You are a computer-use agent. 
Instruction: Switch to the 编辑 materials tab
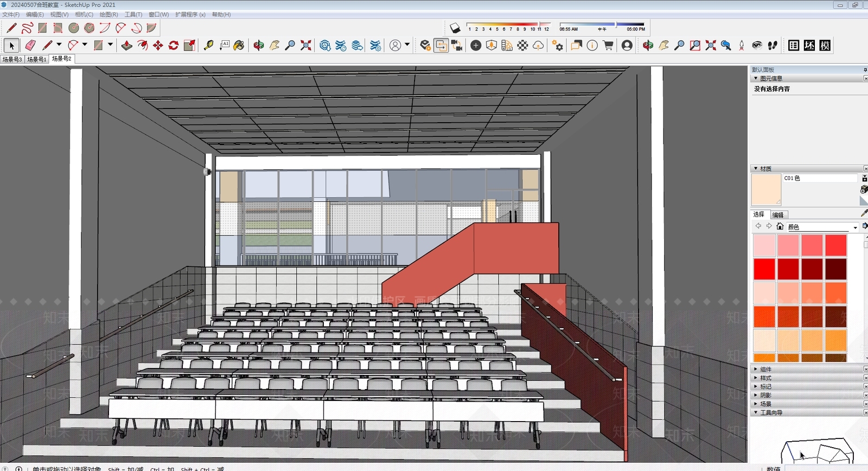pyautogui.click(x=778, y=215)
